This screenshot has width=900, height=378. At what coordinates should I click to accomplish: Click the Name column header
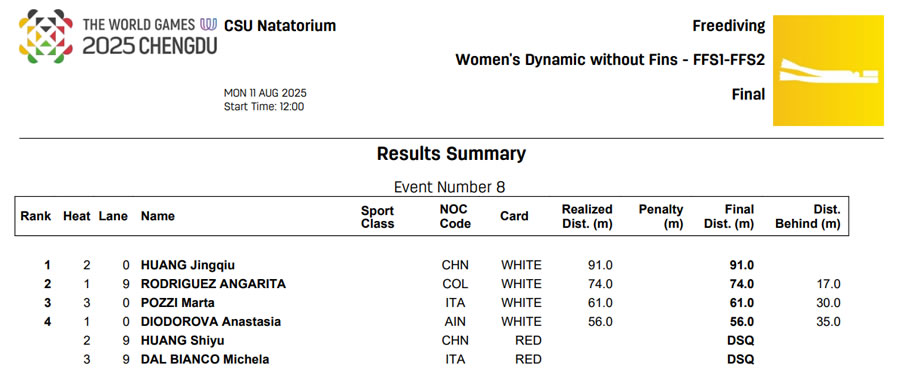click(158, 216)
